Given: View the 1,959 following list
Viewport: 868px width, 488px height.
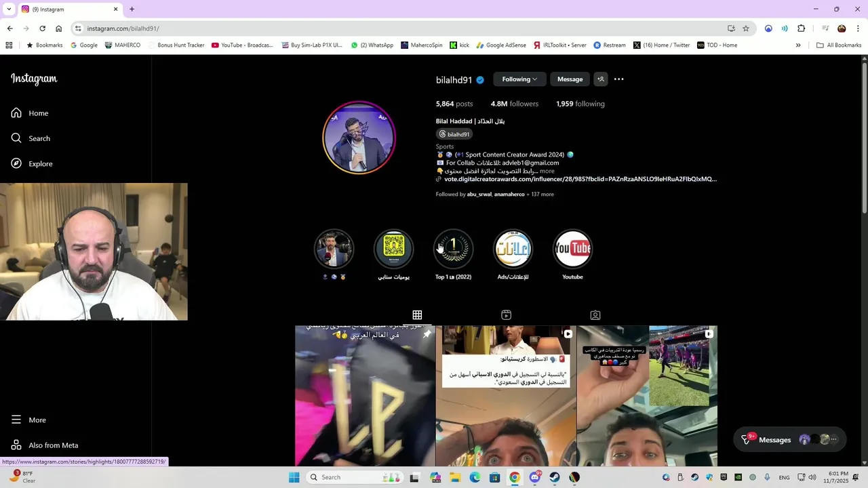Looking at the screenshot, I should click(580, 104).
